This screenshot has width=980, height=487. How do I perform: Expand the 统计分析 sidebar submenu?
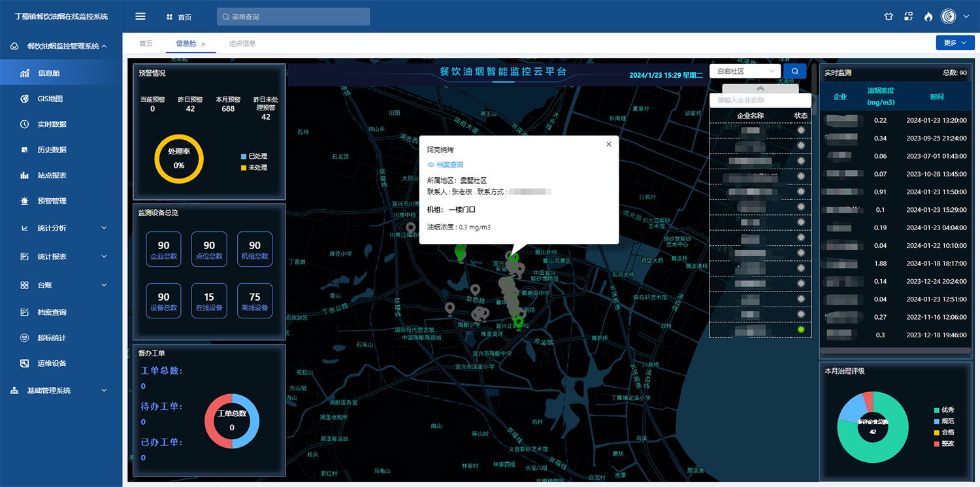pos(62,228)
